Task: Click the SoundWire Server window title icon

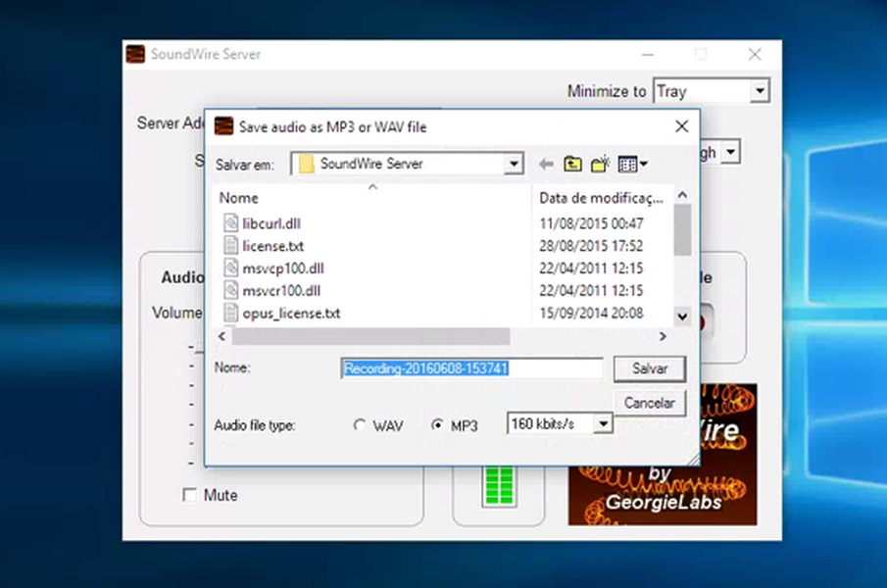Action: pos(135,55)
